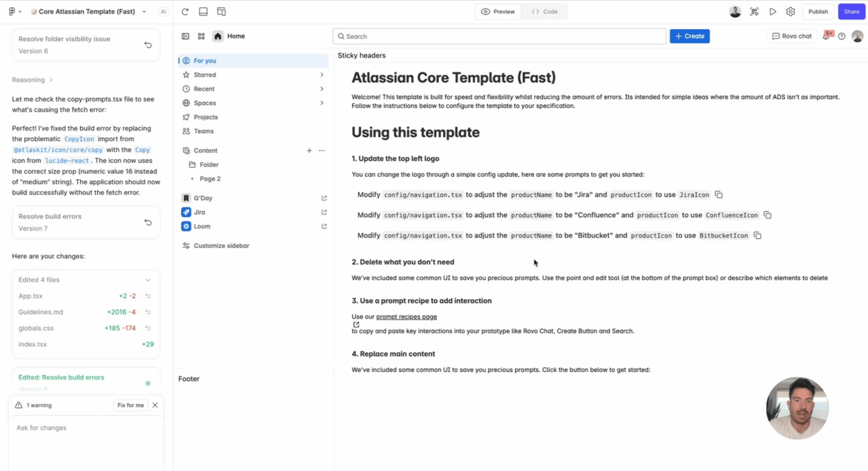Collapse the Edited 4 files list
The height and width of the screenshot is (471, 868).
148,280
